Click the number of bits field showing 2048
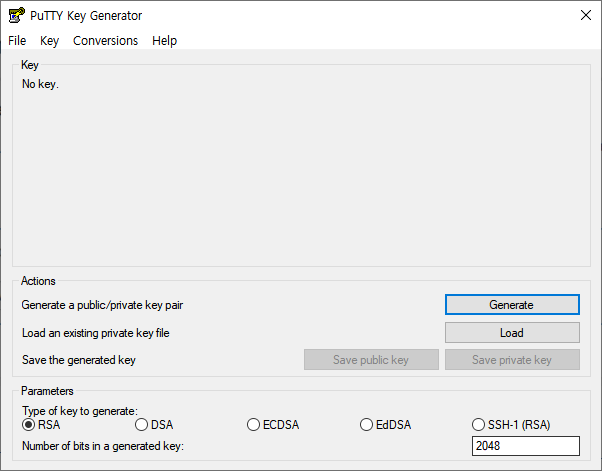Image resolution: width=602 pixels, height=471 pixels. pos(526,446)
